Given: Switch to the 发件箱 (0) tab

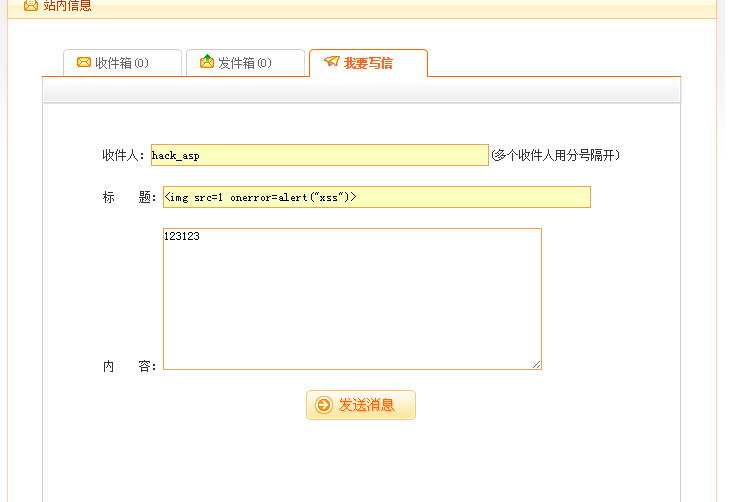Looking at the screenshot, I should pos(245,63).
